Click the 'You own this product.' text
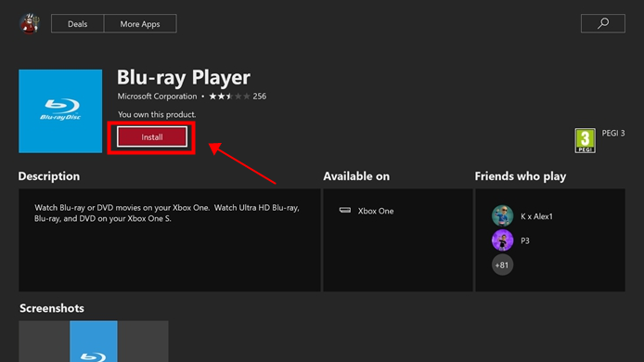 [157, 115]
